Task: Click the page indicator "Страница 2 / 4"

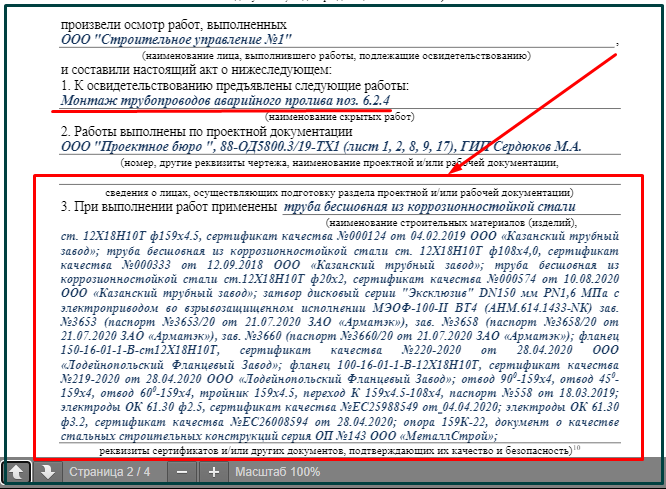Action: pos(110,472)
